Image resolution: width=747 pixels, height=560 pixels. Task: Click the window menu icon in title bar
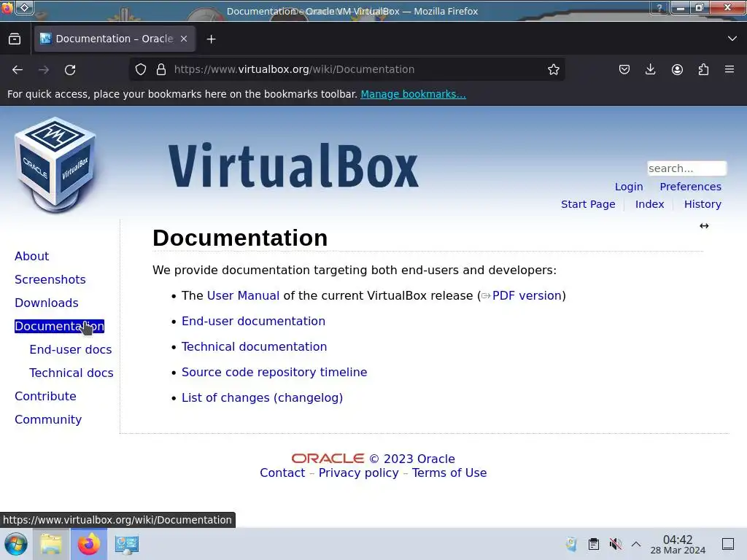7,7
